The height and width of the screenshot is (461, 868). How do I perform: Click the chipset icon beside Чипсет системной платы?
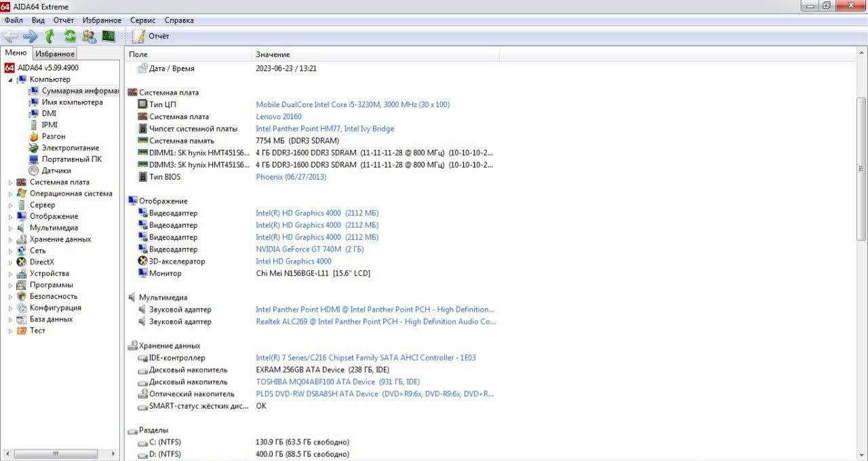tap(142, 129)
